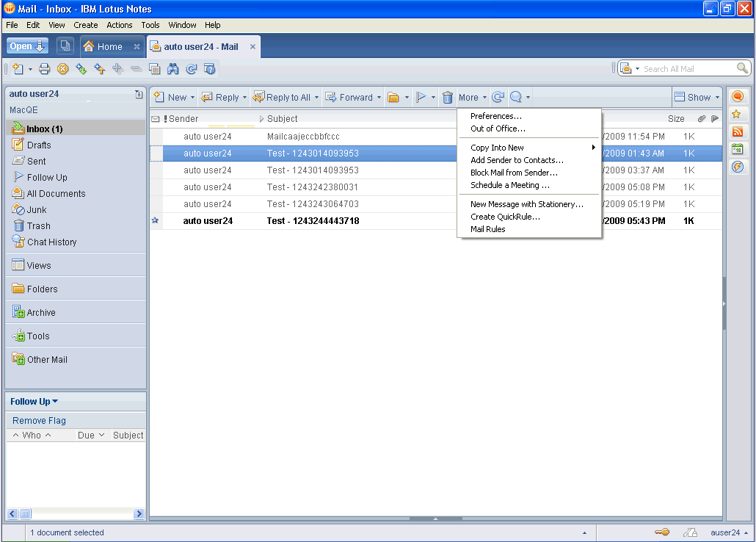The image size is (756, 542).
Task: Click the Junk folder icon in navigation
Action: point(19,210)
